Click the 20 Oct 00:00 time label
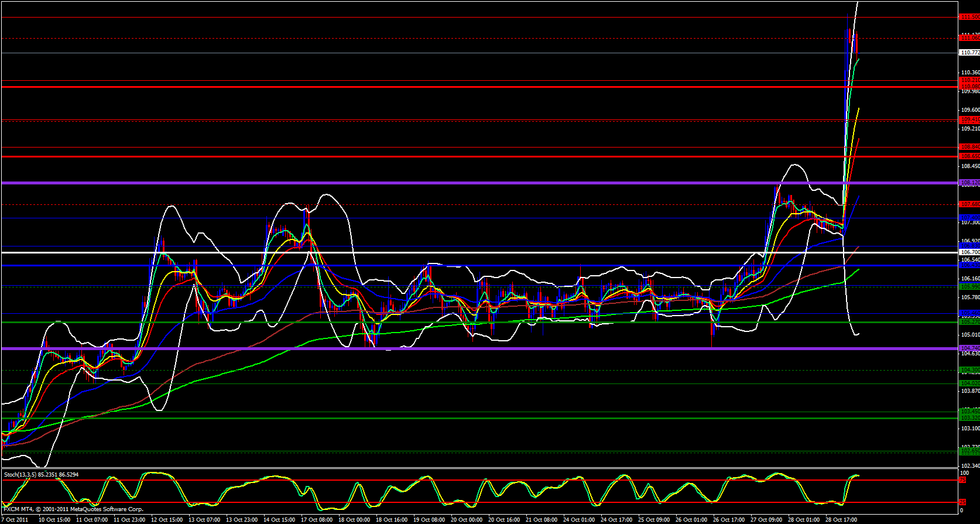The width and height of the screenshot is (980, 524). click(x=466, y=519)
